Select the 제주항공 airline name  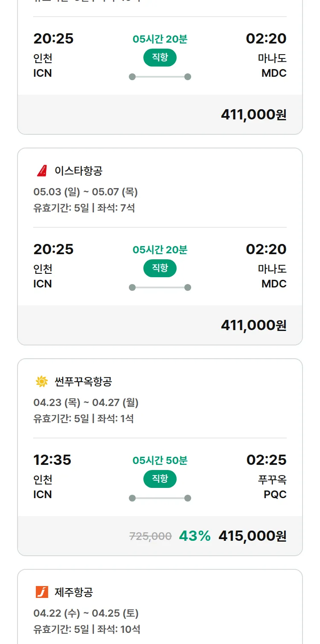click(x=74, y=592)
